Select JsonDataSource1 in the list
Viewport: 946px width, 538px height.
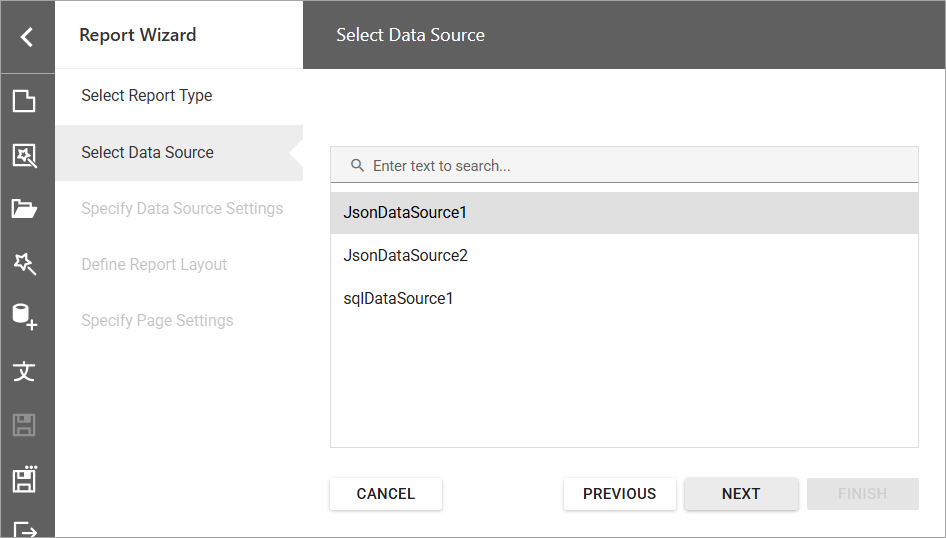pos(624,213)
